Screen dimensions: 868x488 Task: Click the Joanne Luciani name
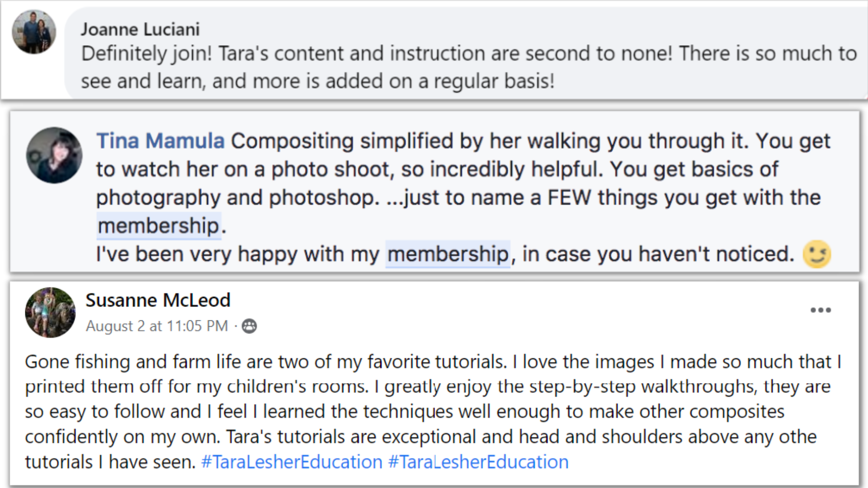pos(140,29)
